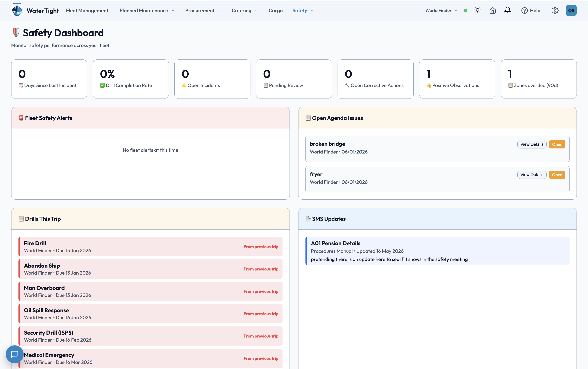This screenshot has height=369, width=588.
Task: Expand the Planned Maintenance menu chevron
Action: click(x=173, y=10)
